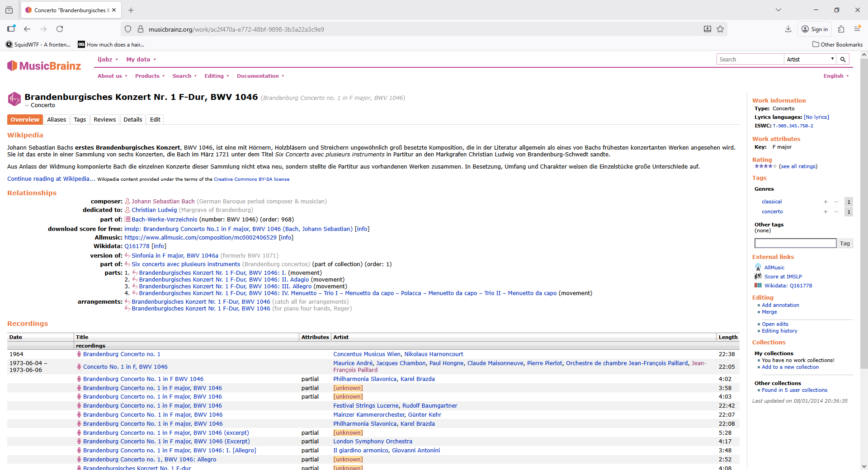This screenshot has width=868, height=470.
Task: Switch to the Aliases tab
Action: (x=57, y=120)
